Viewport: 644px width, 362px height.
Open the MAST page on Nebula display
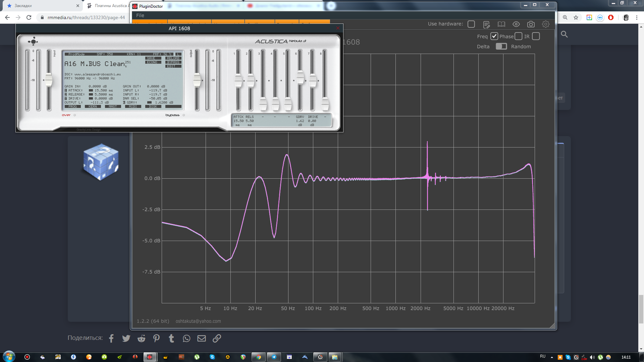[x=113, y=107]
